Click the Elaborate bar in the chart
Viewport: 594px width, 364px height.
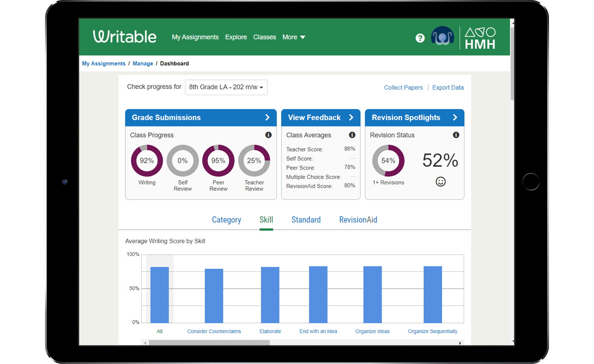270,295
